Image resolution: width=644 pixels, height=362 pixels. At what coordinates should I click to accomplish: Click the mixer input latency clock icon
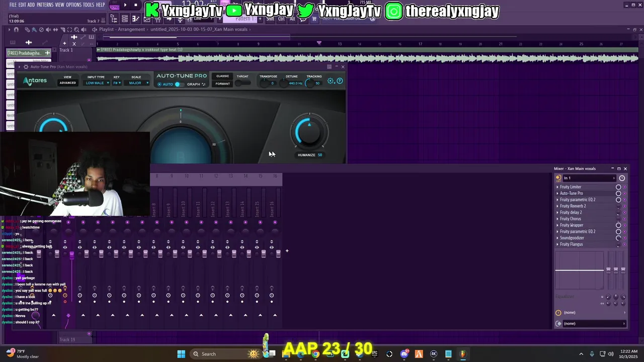(x=622, y=178)
